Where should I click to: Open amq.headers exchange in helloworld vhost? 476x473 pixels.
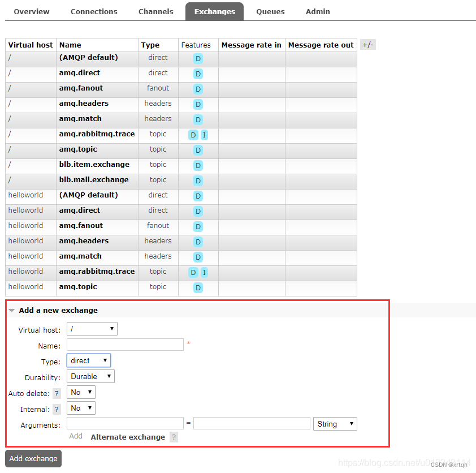point(84,241)
